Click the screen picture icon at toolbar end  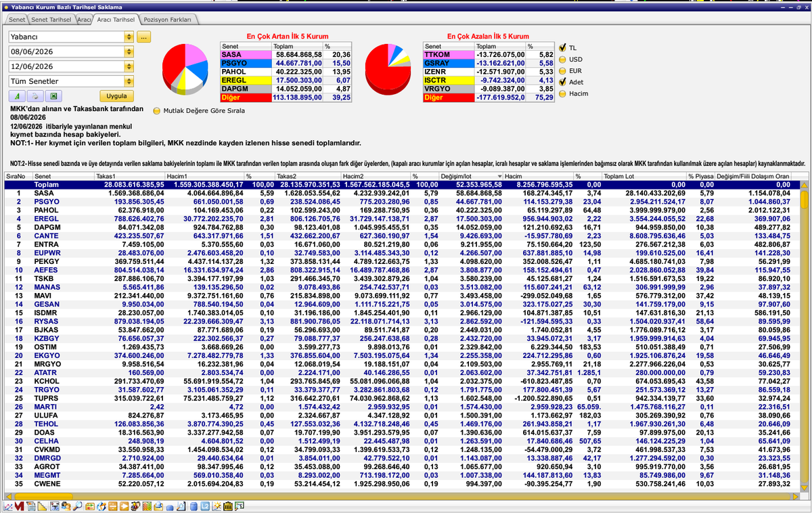tap(239, 506)
